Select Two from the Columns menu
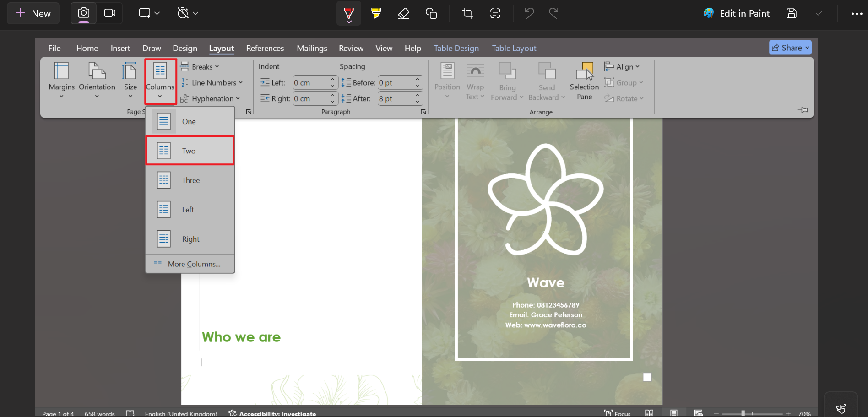The width and height of the screenshot is (868, 417). pyautogui.click(x=190, y=150)
